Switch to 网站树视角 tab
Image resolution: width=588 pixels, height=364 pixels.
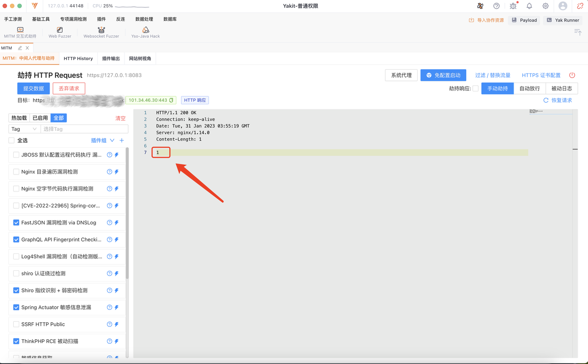140,58
